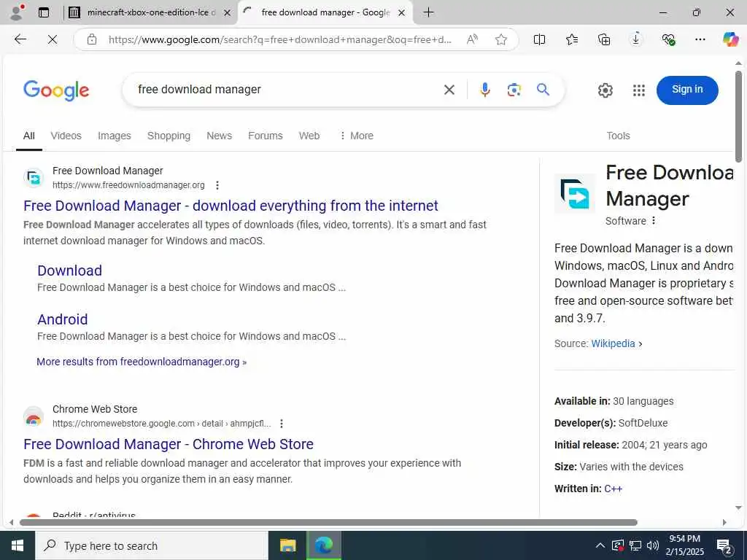Open Free Download Manager main result link
This screenshot has height=560, width=747.
coord(231,206)
